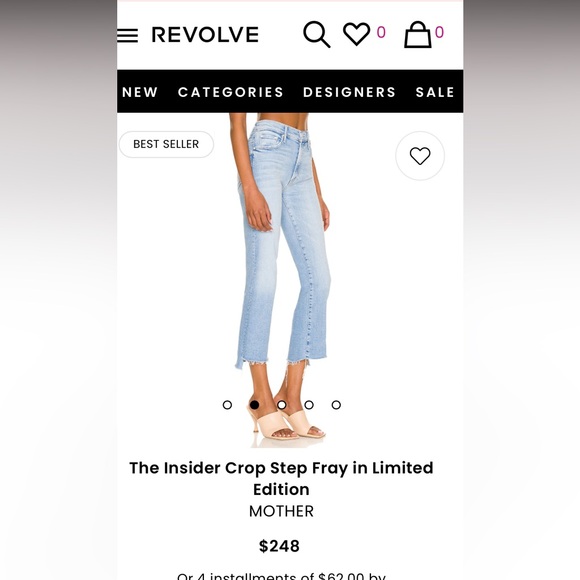Image resolution: width=580 pixels, height=580 pixels.
Task: Open the wishlist heart in header
Action: (x=357, y=34)
